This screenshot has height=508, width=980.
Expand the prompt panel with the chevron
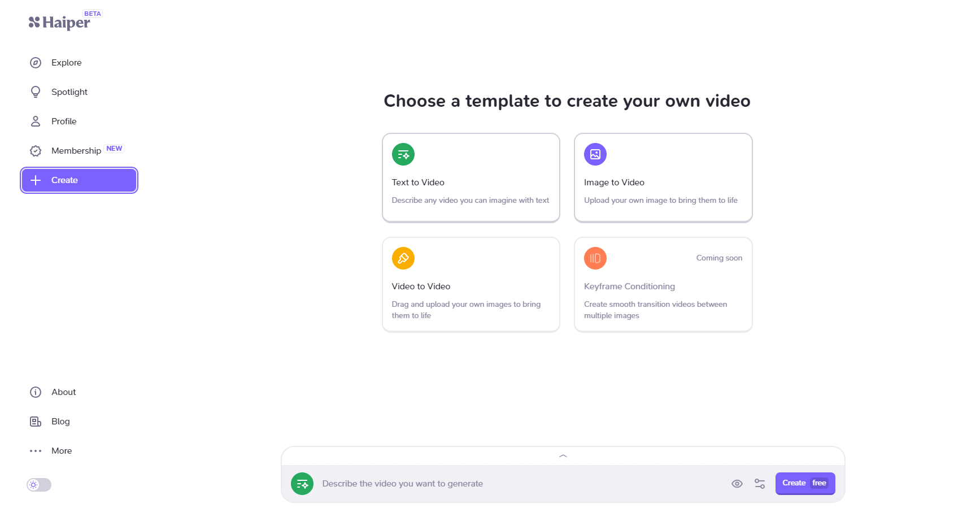click(563, 456)
